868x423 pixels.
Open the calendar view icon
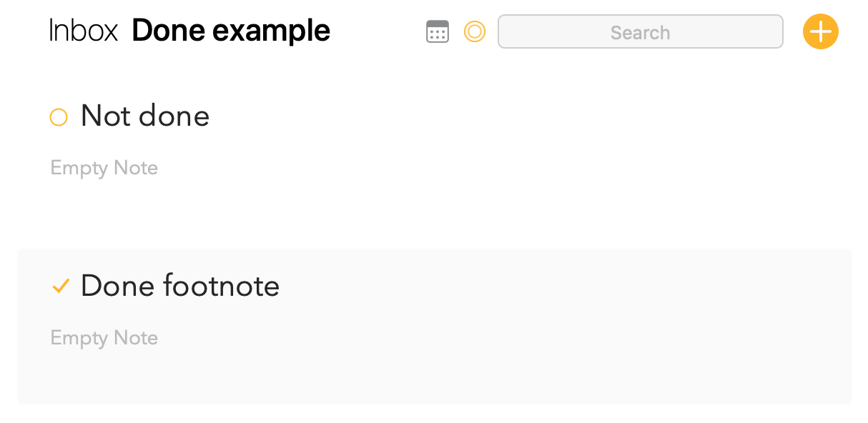438,31
